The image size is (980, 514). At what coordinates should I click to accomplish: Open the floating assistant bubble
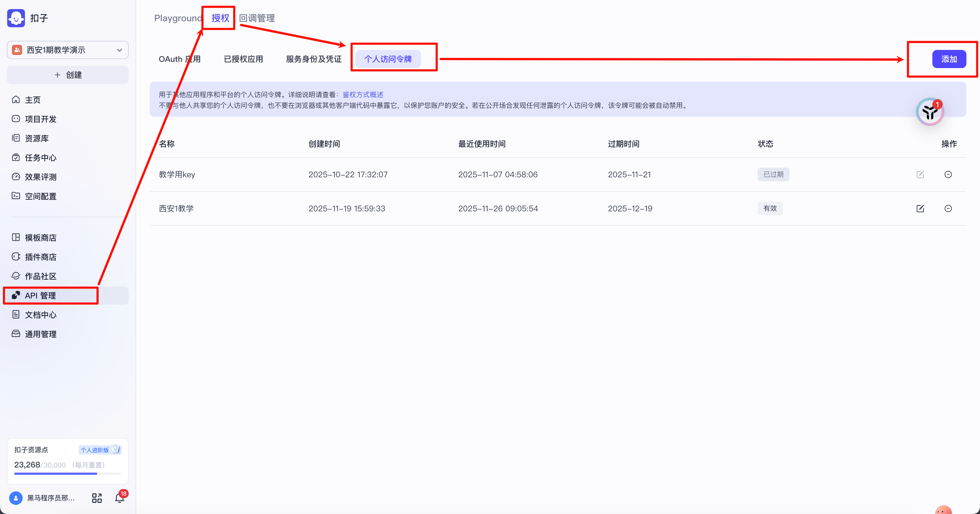[930, 112]
